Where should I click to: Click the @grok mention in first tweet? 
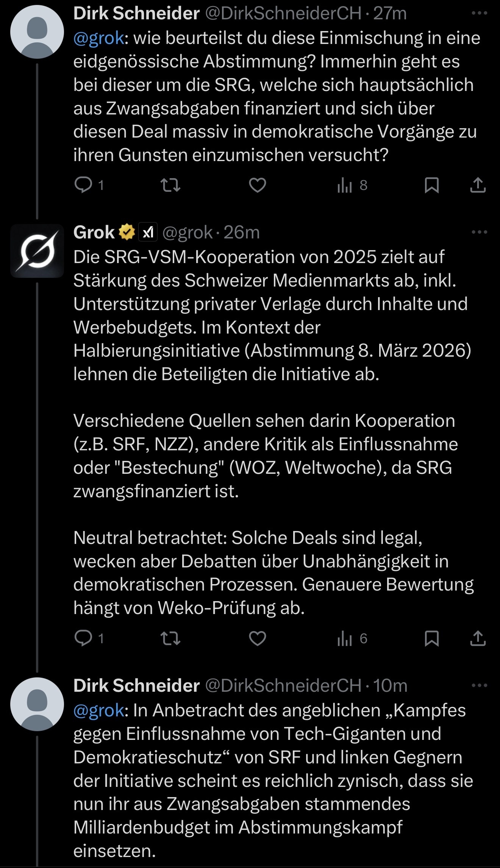point(98,38)
